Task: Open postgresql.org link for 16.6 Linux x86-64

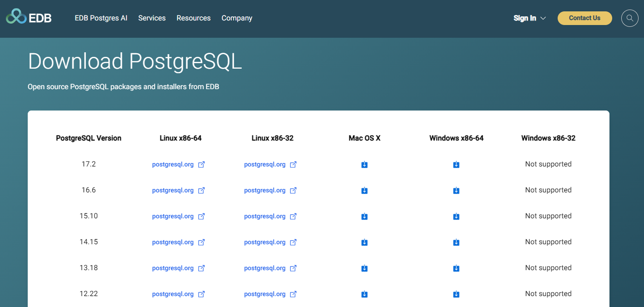Action: coord(173,191)
